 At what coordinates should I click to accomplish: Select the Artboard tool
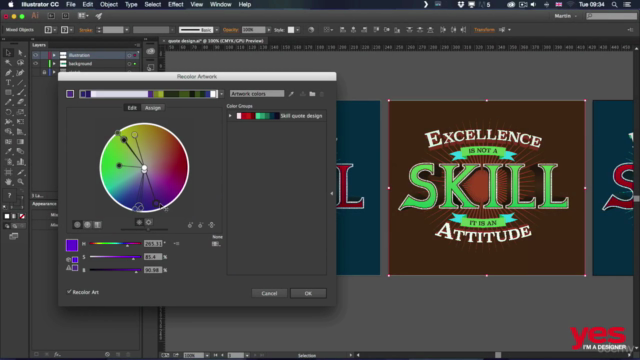pyautogui.click(x=8, y=172)
